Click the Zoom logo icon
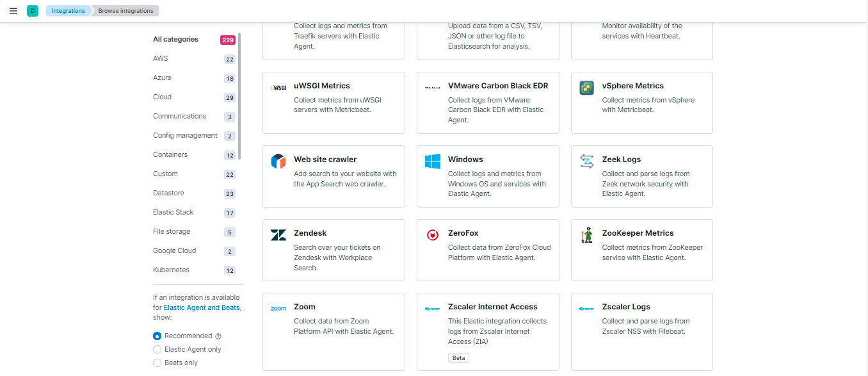This screenshot has width=868, height=376. [278, 309]
